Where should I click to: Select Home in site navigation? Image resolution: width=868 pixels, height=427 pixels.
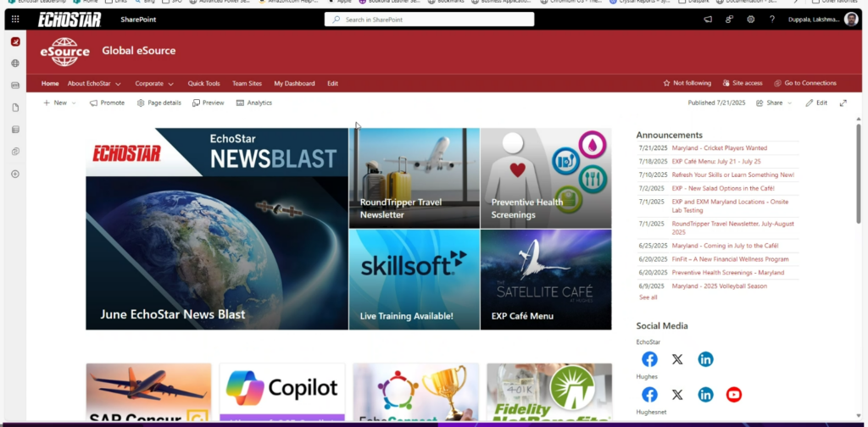pos(50,84)
